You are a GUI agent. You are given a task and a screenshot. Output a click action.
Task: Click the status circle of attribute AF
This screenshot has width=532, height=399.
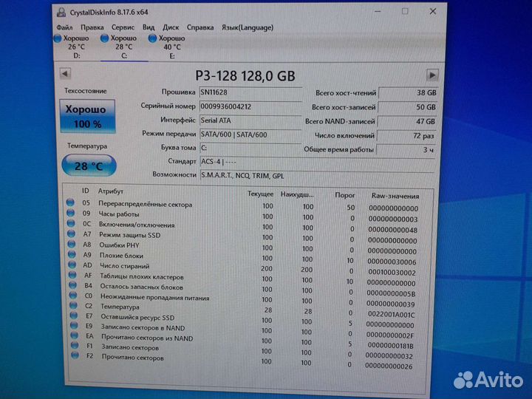tap(72, 274)
